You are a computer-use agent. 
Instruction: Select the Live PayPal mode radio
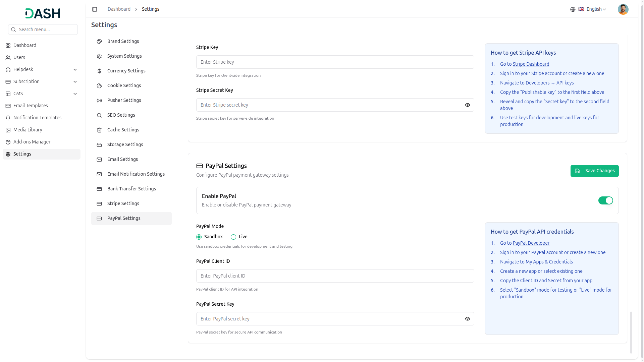pyautogui.click(x=233, y=237)
